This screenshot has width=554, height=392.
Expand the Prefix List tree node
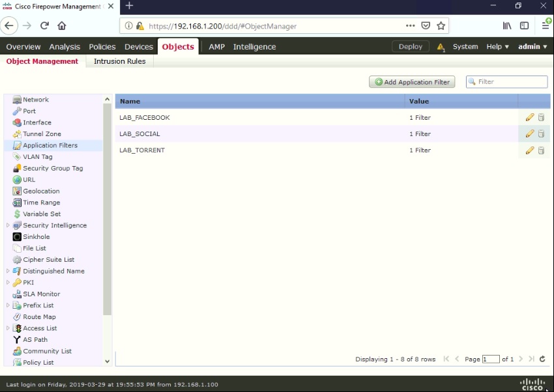[8, 305]
